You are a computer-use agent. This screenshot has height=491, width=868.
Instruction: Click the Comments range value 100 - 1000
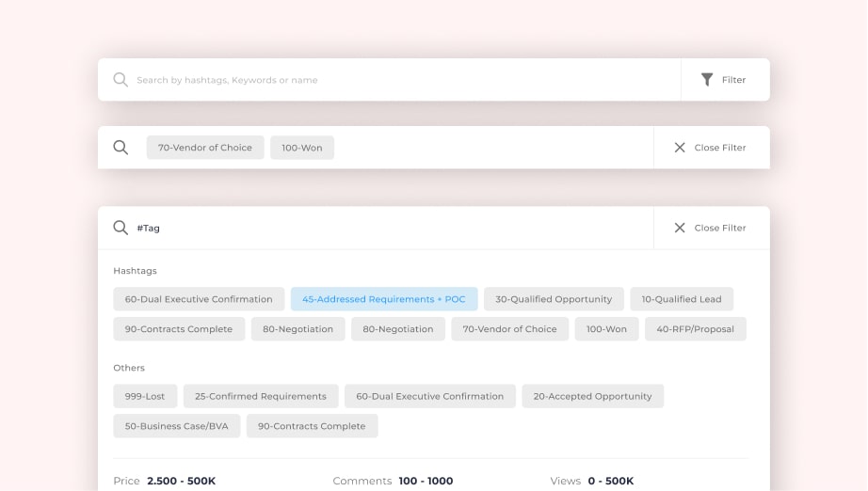point(426,481)
